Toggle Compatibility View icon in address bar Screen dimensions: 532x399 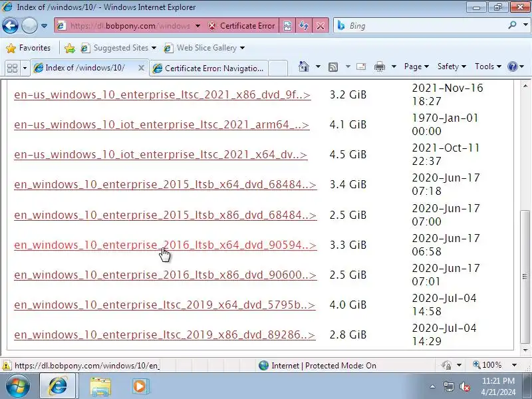[287, 26]
